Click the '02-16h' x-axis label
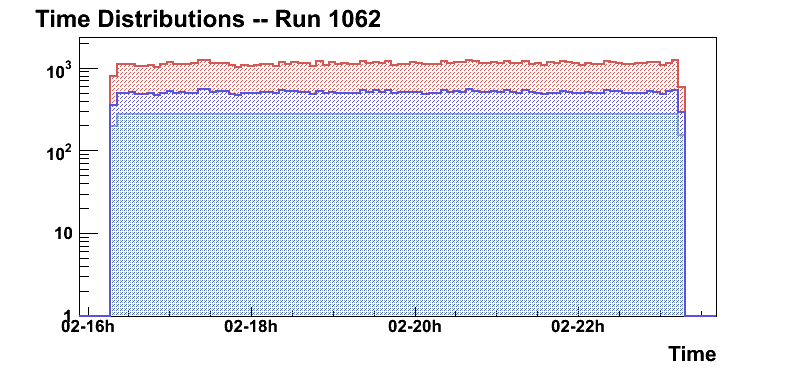Image resolution: width=796 pixels, height=372 pixels. 88,326
